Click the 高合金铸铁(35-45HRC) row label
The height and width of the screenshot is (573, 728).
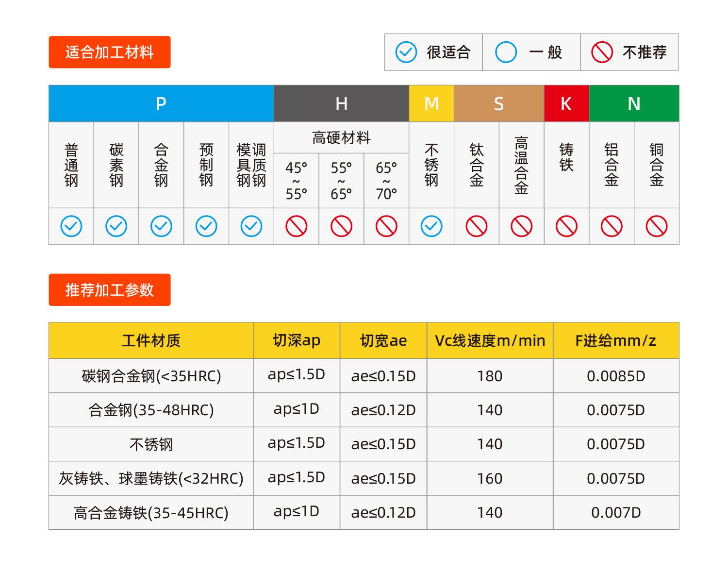click(x=151, y=513)
